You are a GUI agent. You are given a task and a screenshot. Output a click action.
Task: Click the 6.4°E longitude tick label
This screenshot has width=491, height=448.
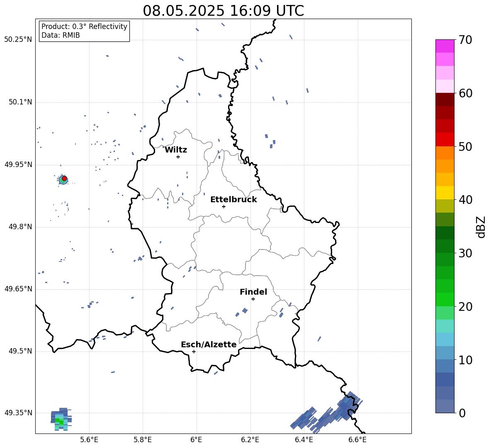coord(304,440)
